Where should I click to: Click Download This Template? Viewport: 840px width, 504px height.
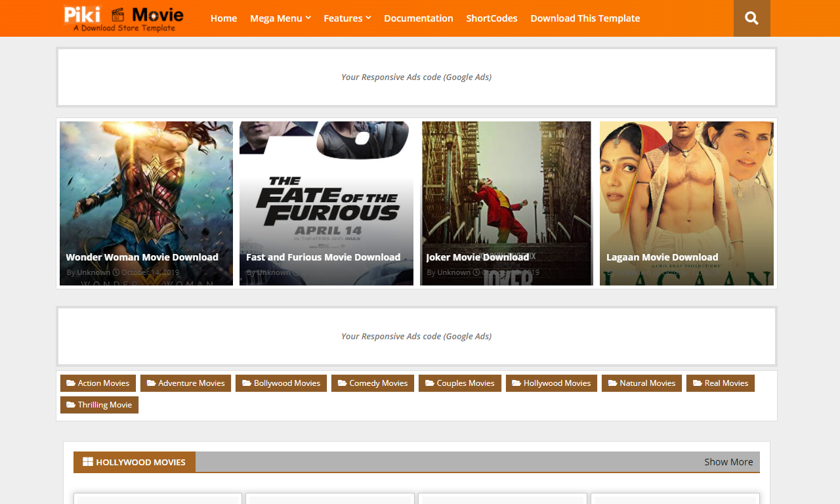(585, 18)
